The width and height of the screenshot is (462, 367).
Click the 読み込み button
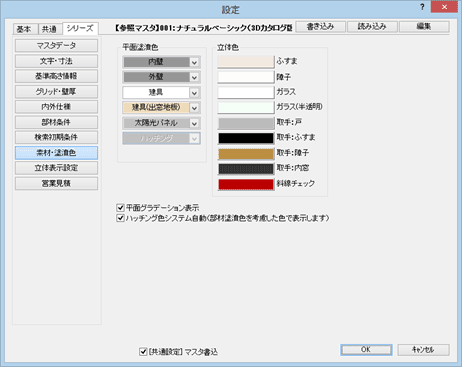[x=372, y=27]
